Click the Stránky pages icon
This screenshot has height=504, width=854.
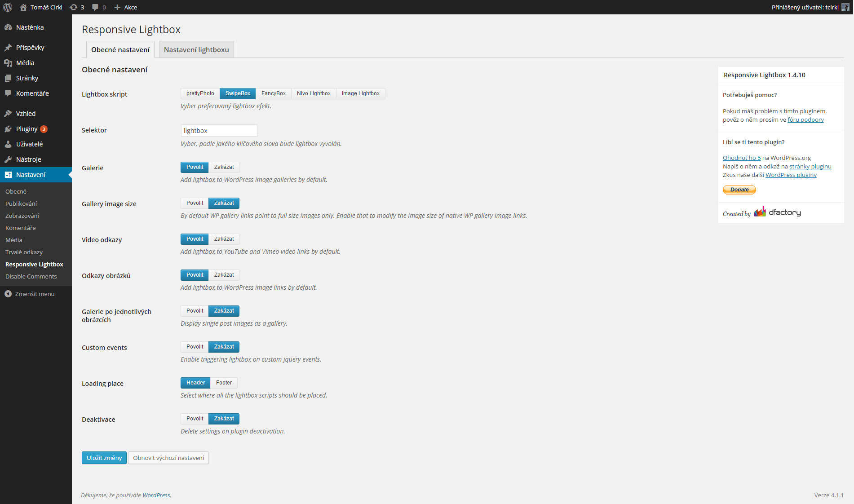click(x=8, y=78)
